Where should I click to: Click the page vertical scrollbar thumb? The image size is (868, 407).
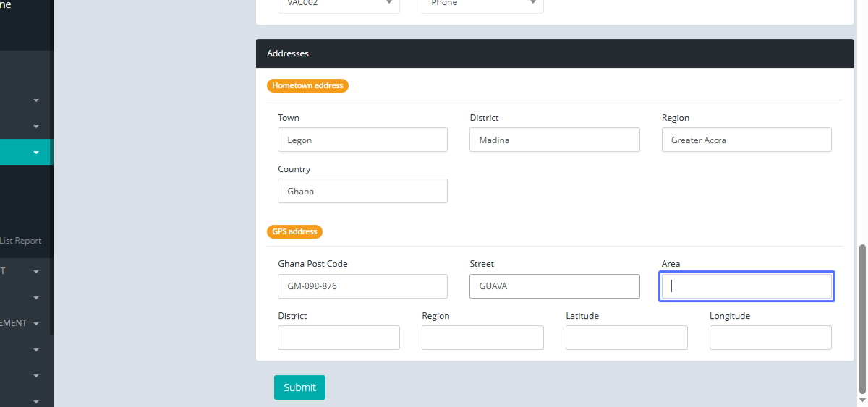[x=861, y=318]
